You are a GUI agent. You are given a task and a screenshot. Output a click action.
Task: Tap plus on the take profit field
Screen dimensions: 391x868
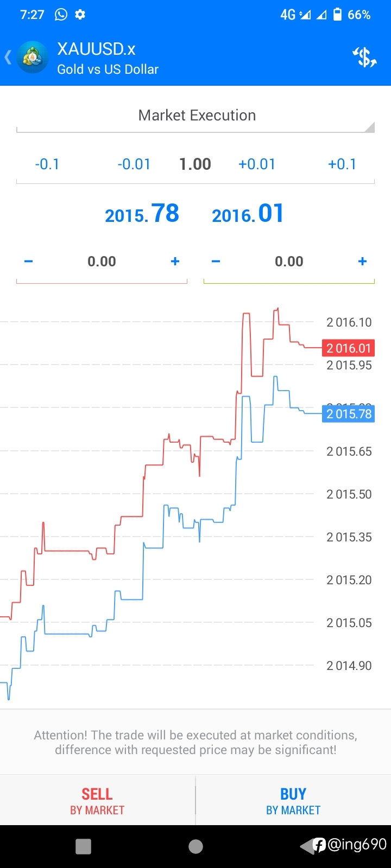coord(362,261)
